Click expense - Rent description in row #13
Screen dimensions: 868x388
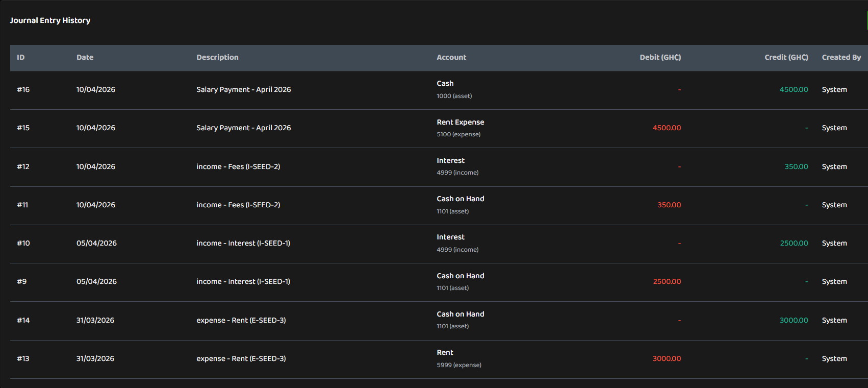click(241, 358)
